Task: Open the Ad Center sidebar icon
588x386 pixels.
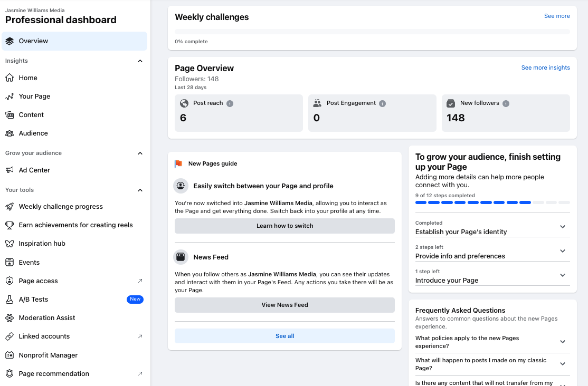Action: pos(10,170)
